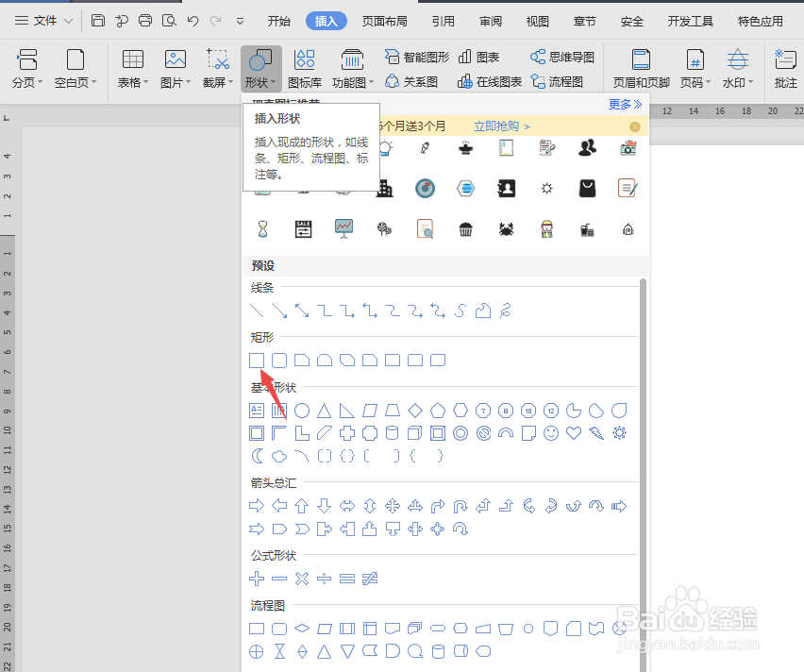
Task: Click the 智能图形 SmartArt icon
Action: [x=418, y=56]
